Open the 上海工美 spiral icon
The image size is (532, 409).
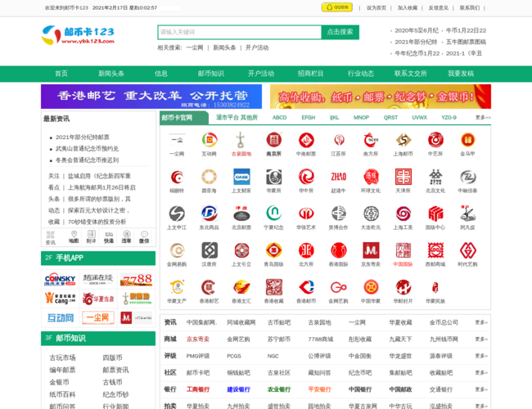[403, 213]
